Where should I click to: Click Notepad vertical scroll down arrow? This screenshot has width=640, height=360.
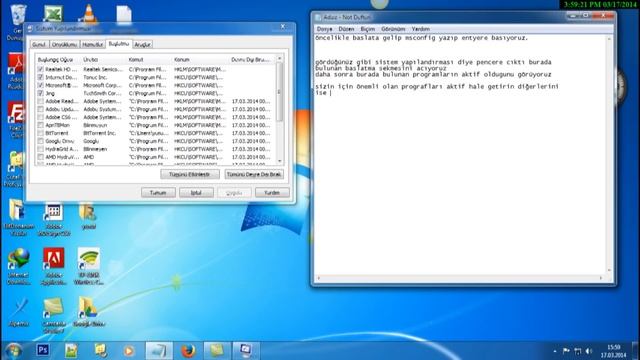610,270
